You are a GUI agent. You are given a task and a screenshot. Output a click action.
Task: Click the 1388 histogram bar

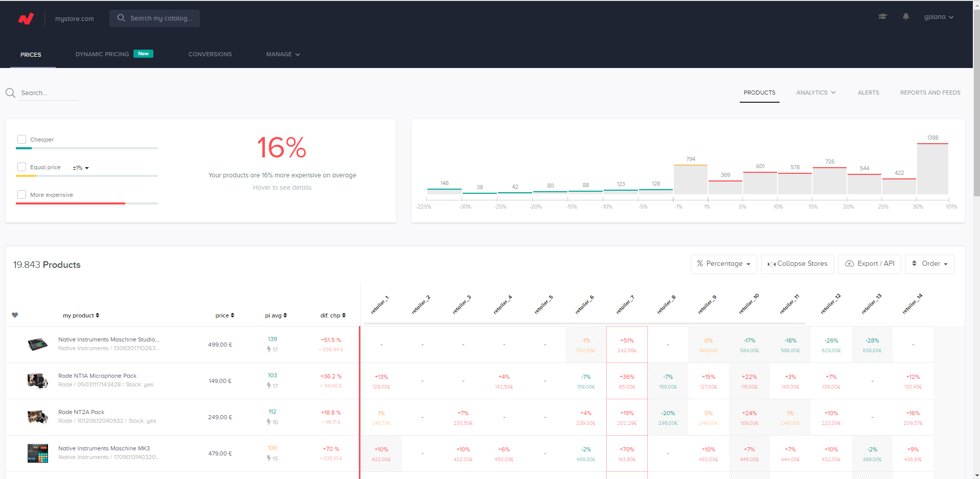tap(932, 169)
